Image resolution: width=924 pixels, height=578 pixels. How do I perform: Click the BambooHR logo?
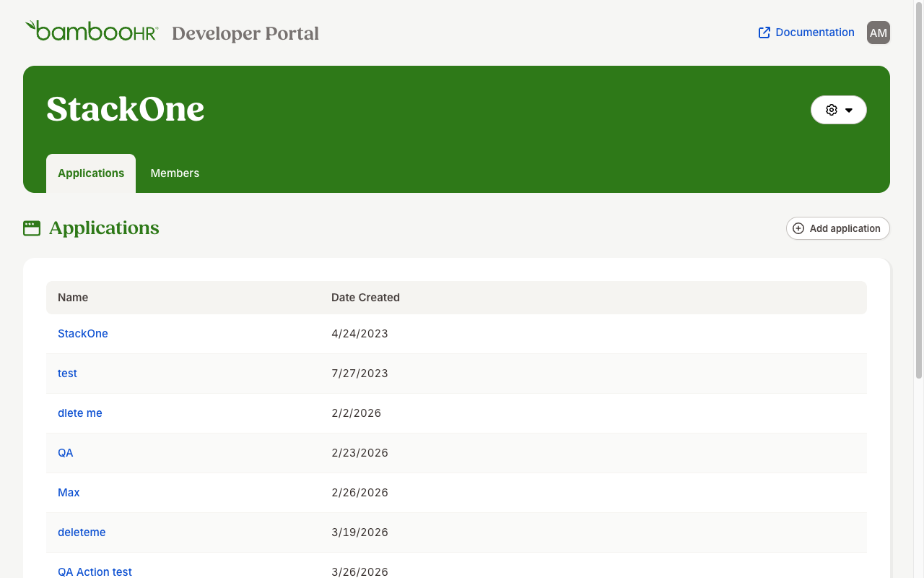(x=92, y=31)
